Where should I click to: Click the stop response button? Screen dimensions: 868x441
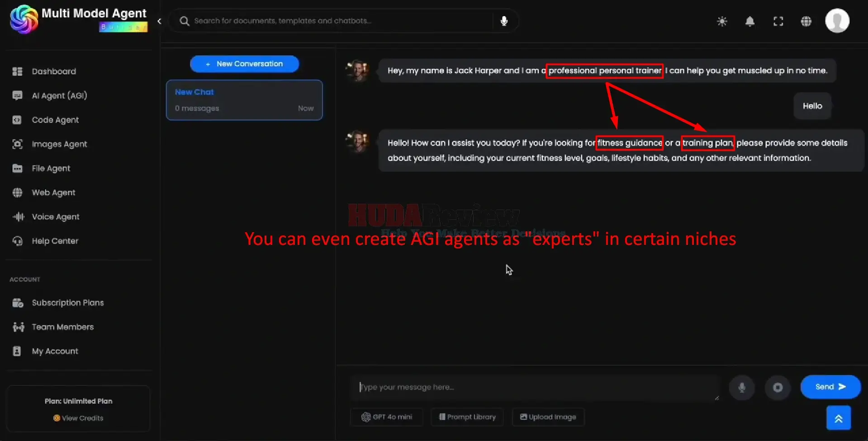click(x=778, y=387)
